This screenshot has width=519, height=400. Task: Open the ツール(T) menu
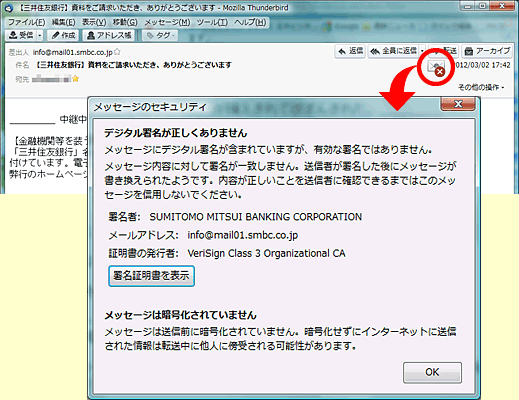212,22
